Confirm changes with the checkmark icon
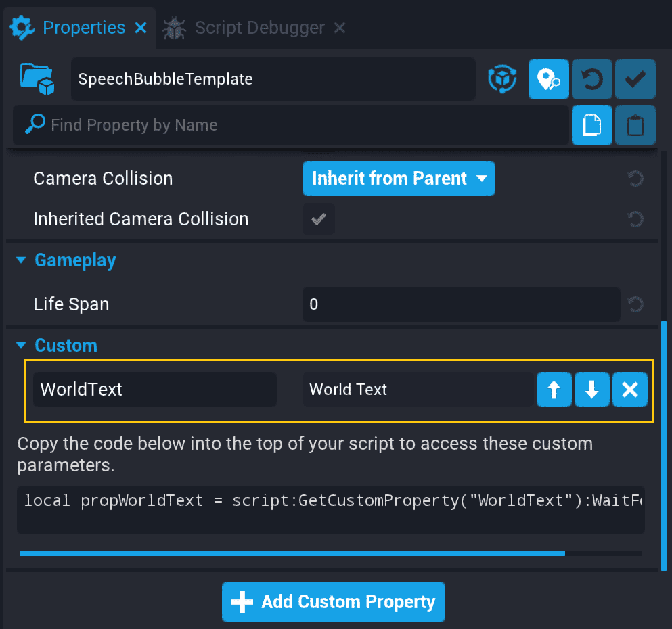 click(x=635, y=79)
